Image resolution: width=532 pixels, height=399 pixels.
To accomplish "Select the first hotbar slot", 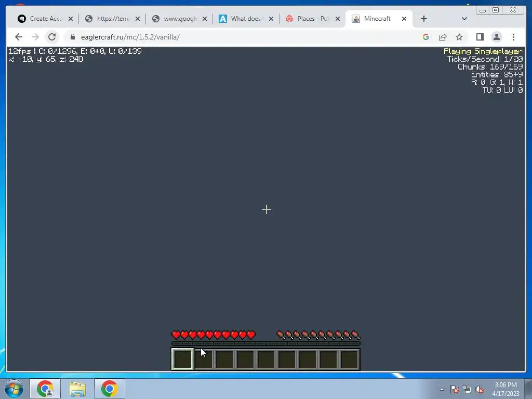I will 183,359.
